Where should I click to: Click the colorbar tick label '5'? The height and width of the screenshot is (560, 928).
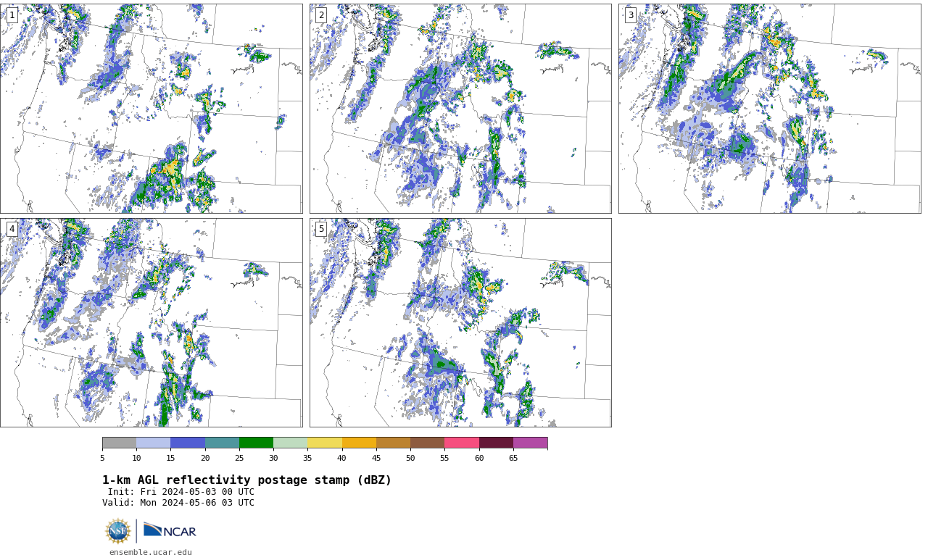coord(102,458)
